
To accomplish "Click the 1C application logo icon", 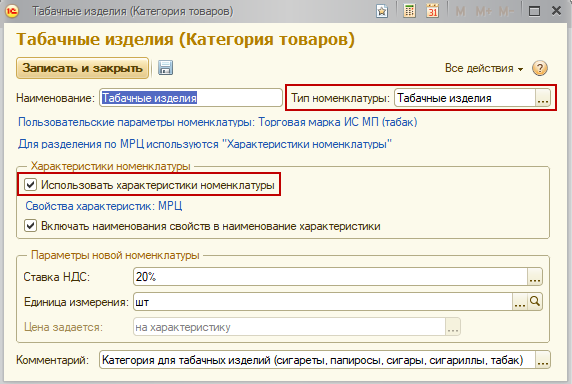I will click(12, 11).
